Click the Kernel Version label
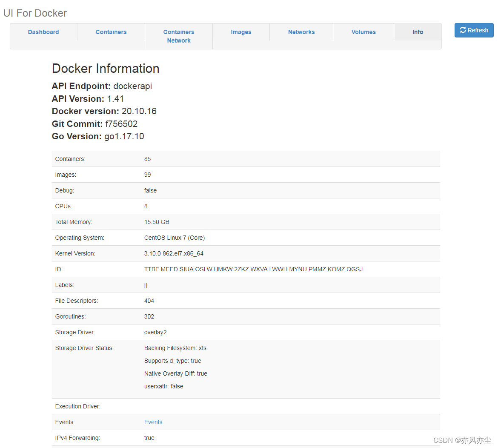 75,253
